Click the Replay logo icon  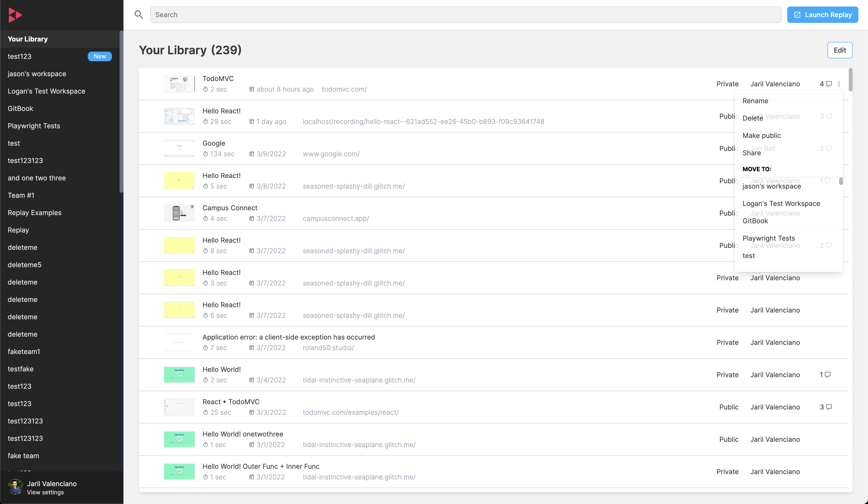pos(15,15)
